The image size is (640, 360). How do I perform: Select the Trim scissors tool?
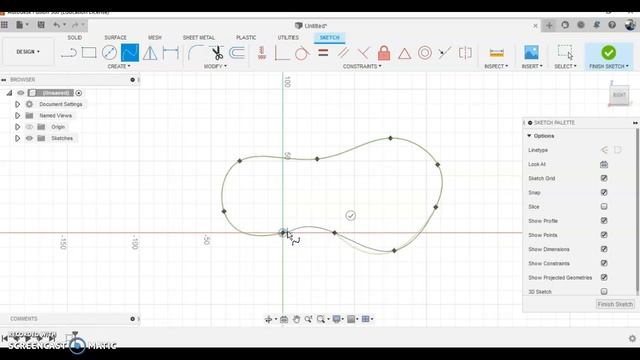click(x=217, y=53)
